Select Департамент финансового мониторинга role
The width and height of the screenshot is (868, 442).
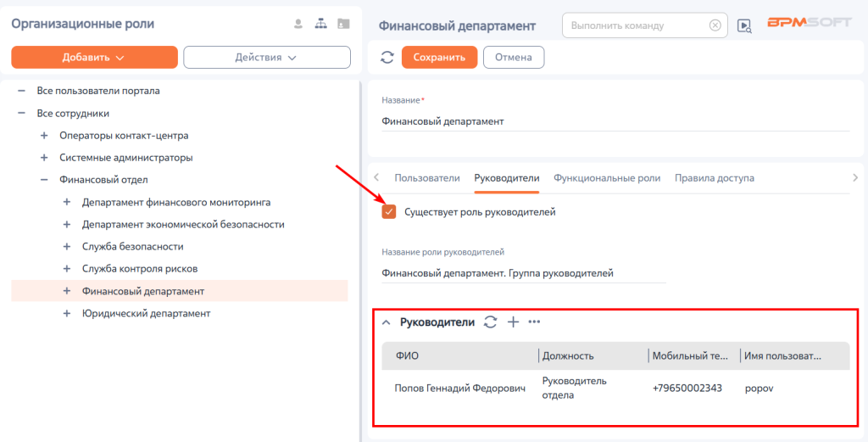coord(176,202)
